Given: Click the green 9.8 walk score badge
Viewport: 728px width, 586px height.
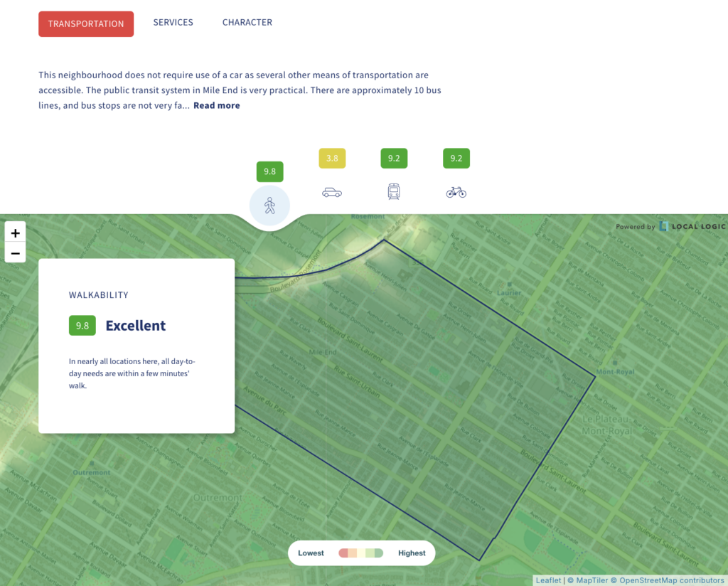Looking at the screenshot, I should pyautogui.click(x=269, y=171).
